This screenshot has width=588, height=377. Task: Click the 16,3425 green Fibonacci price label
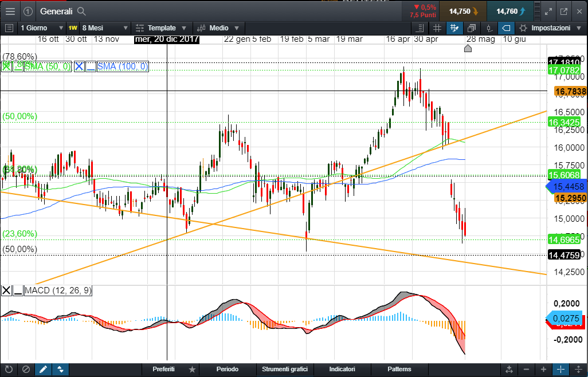tap(564, 122)
